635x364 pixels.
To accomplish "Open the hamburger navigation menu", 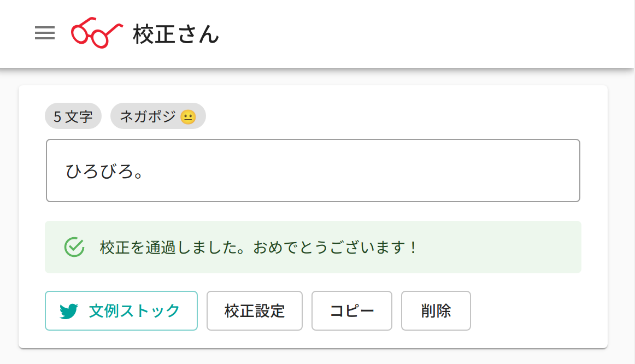I will tap(45, 34).
